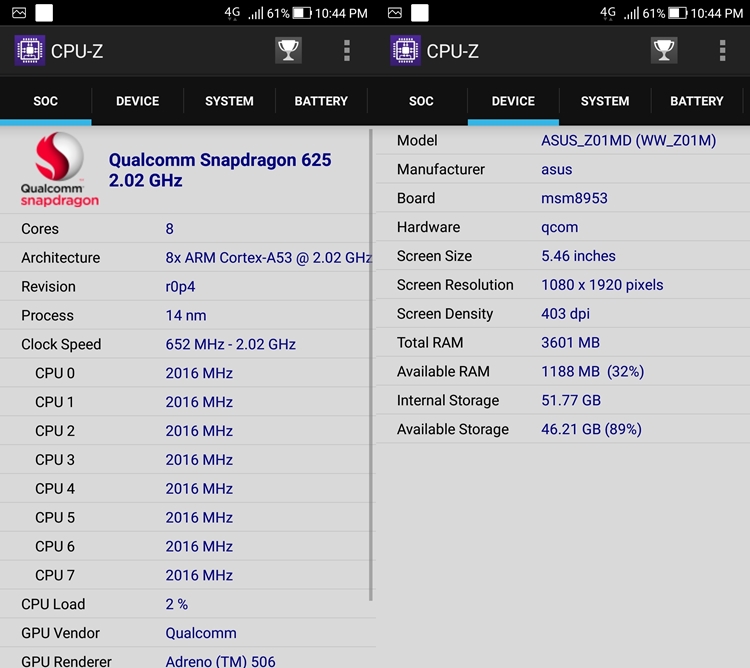Tap battery icon in left status bar
750x668 pixels.
point(302,13)
